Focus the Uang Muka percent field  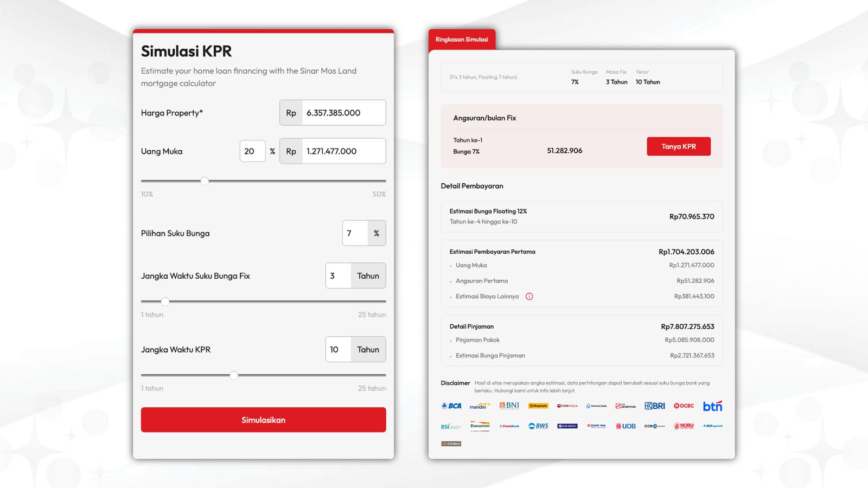(253, 151)
